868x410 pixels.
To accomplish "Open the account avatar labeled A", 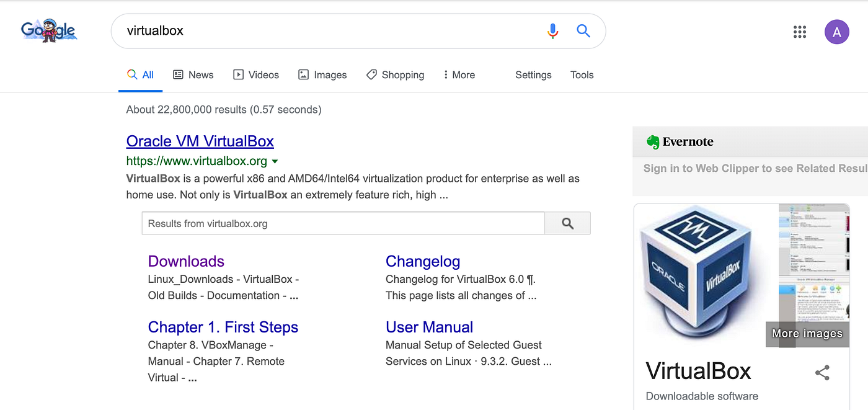I will point(836,32).
